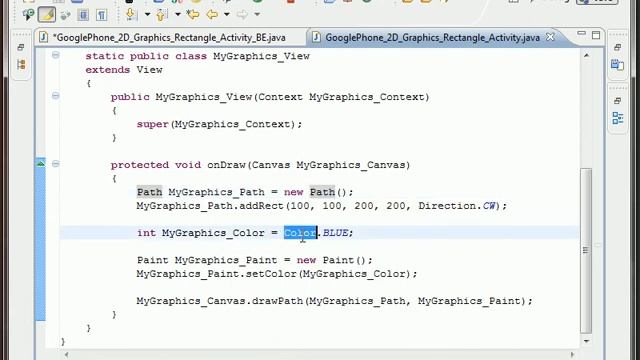Click override indicator triangle beside onDraw
The width and height of the screenshot is (640, 360).
point(40,164)
